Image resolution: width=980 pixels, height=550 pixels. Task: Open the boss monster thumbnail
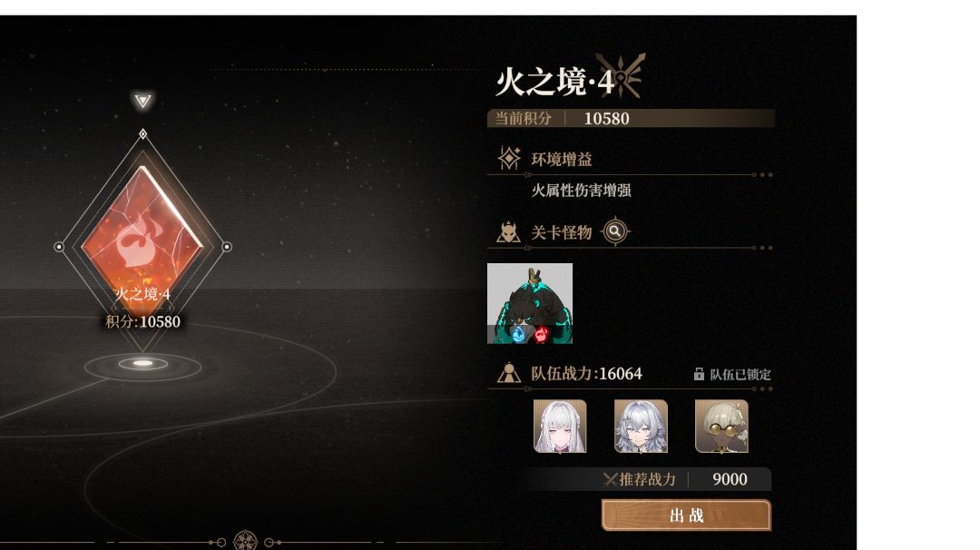coord(530,303)
